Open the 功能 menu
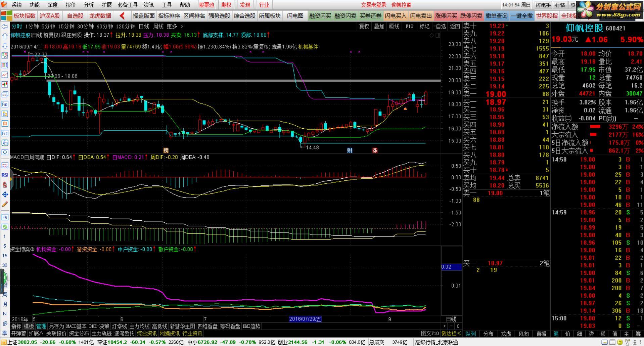The image size is (644, 346). (34, 5)
